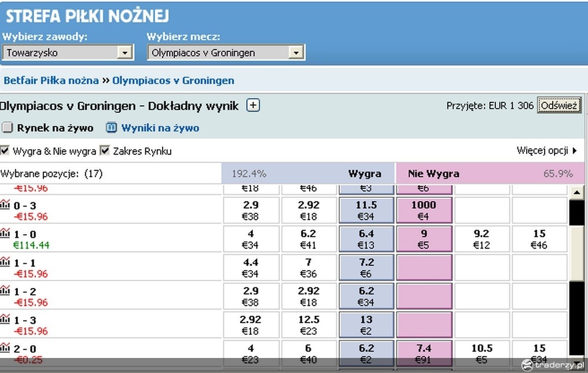The height and width of the screenshot is (373, 588).
Task: Click the odds list scrollbar thumb
Action: tap(576, 253)
